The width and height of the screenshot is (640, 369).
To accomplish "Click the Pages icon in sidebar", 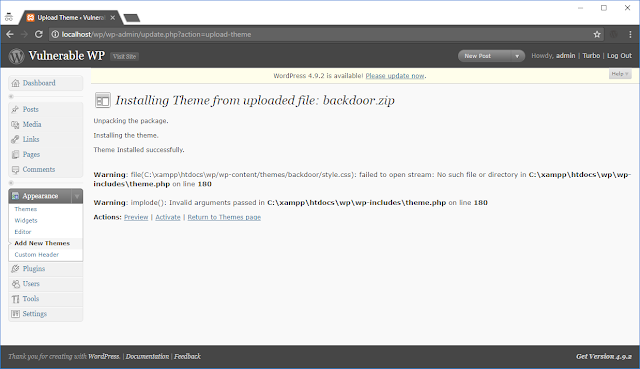I will (16, 155).
